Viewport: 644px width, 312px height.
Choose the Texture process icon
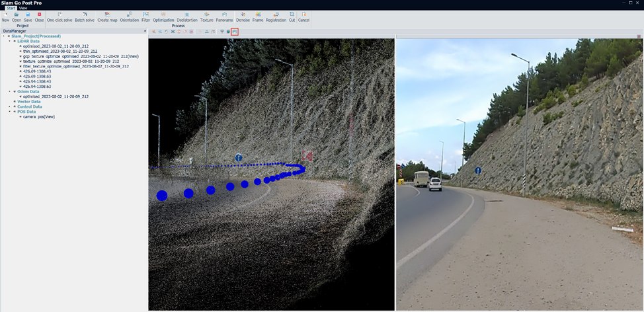[x=206, y=17]
